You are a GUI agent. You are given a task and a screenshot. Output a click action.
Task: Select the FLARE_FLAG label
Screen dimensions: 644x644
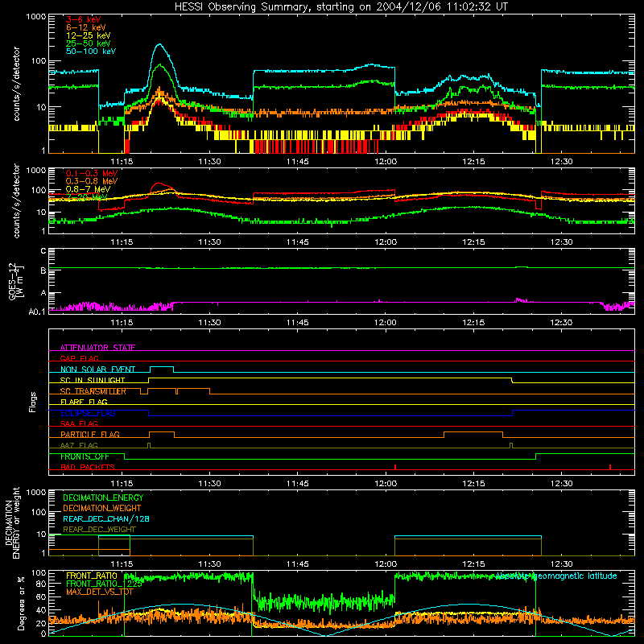click(84, 402)
